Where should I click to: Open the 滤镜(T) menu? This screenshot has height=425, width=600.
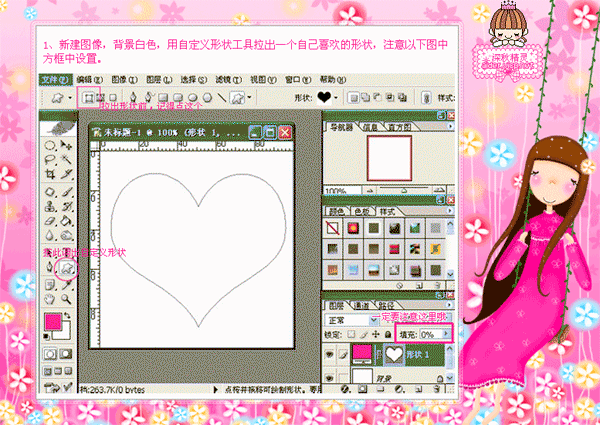pyautogui.click(x=229, y=80)
